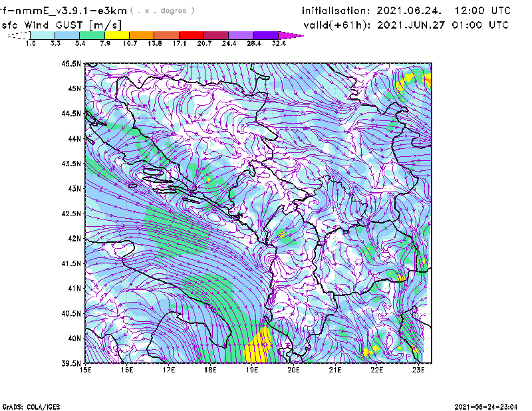Click the legend value '7.9'
The image size is (532, 411).
point(105,43)
